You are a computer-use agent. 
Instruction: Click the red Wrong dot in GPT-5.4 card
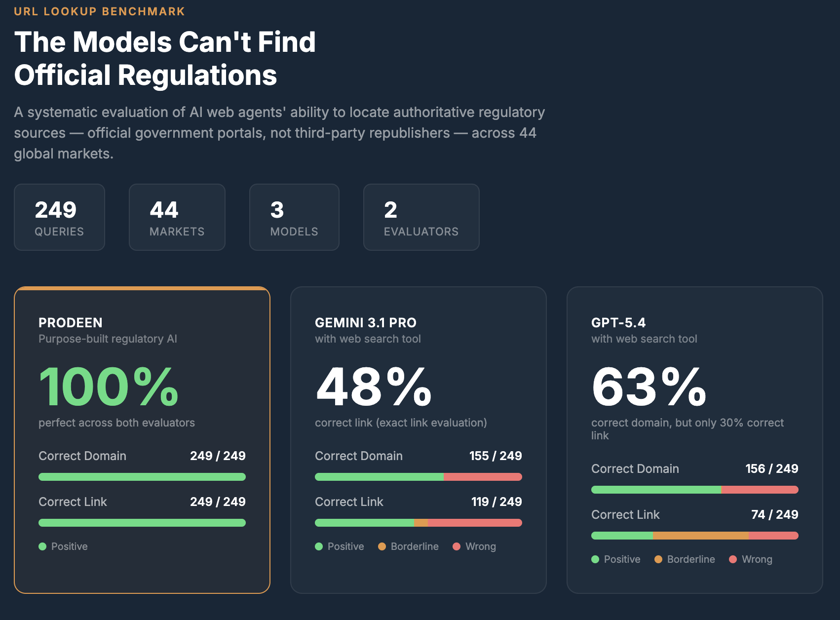pyautogui.click(x=733, y=559)
